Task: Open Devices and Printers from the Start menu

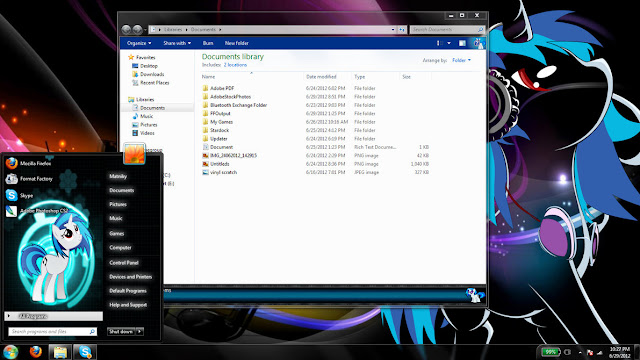Action: tap(130, 277)
